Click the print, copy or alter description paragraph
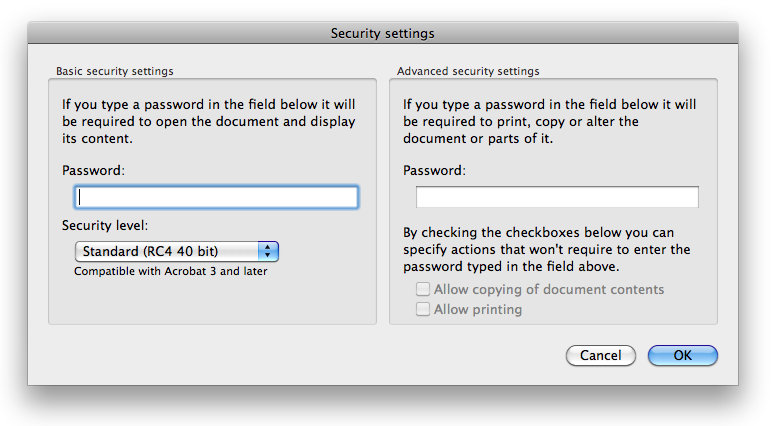This screenshot has width=772, height=426. coord(549,121)
